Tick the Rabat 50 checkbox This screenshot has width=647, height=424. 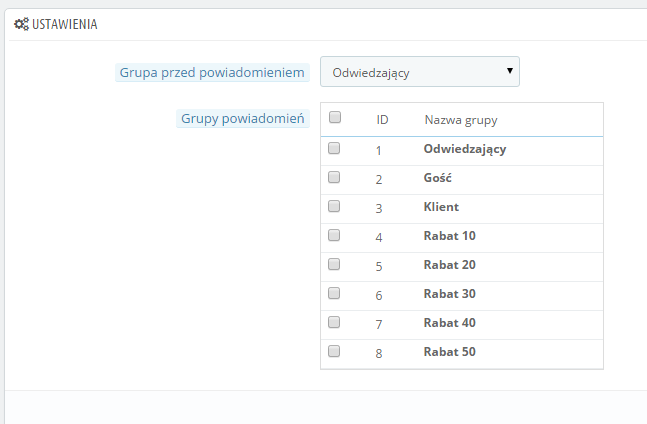click(x=334, y=351)
